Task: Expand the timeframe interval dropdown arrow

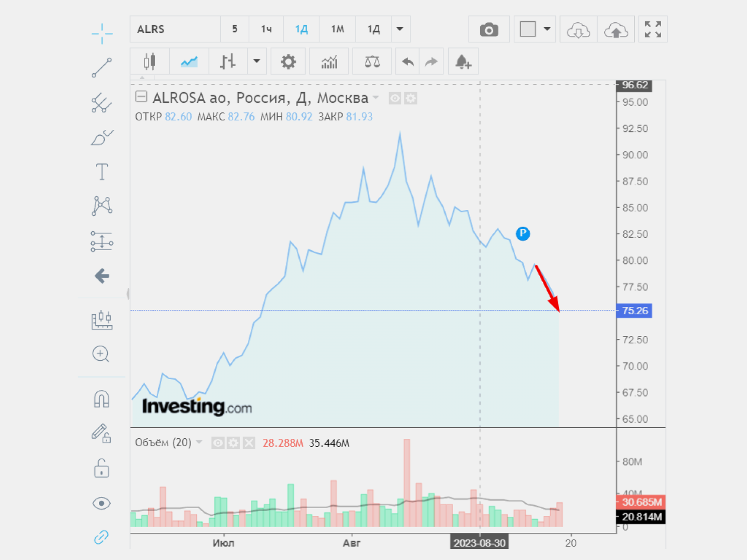Action: click(400, 29)
